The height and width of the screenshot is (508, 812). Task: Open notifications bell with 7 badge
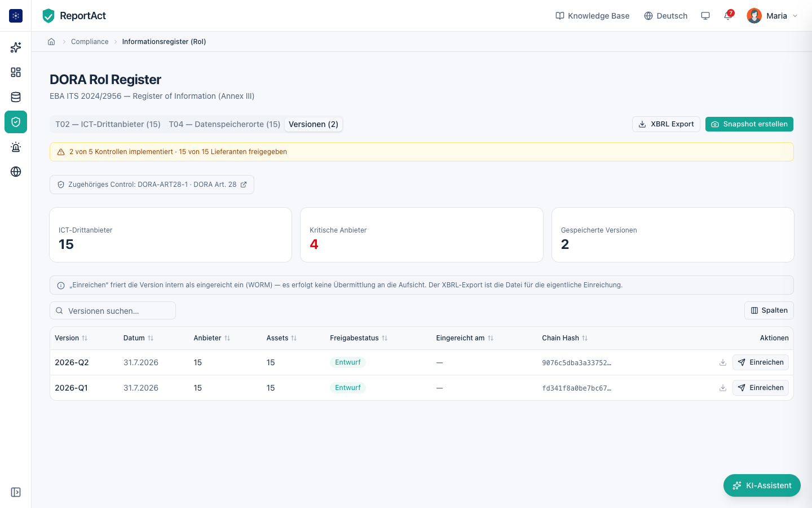[728, 16]
